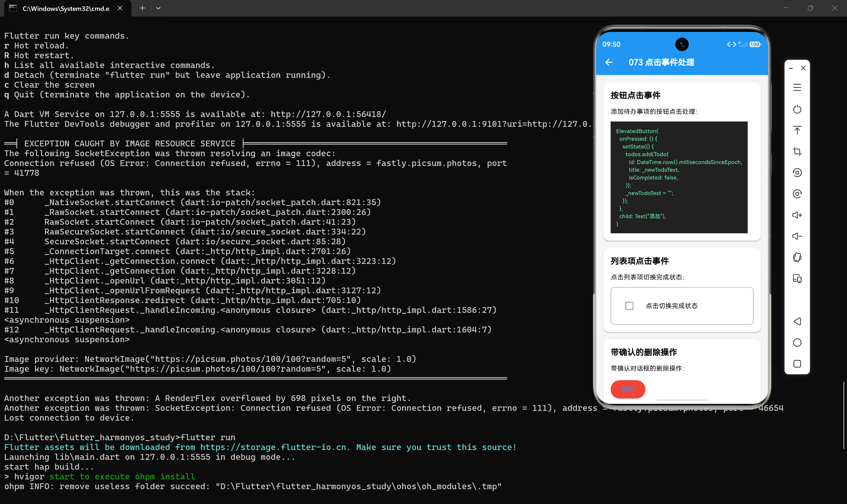
Task: Click stack frame #10 _HttpClientResponse.redirect
Action: click(182, 300)
